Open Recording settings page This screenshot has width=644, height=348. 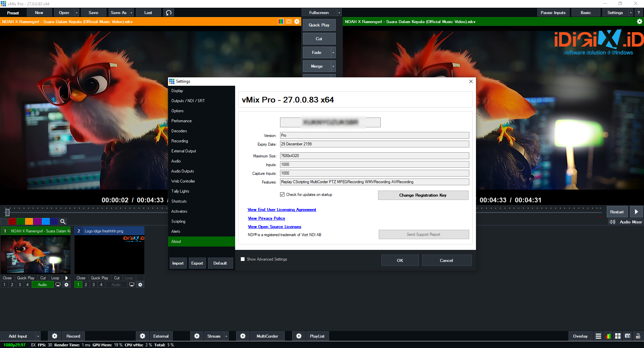pyautogui.click(x=201, y=141)
